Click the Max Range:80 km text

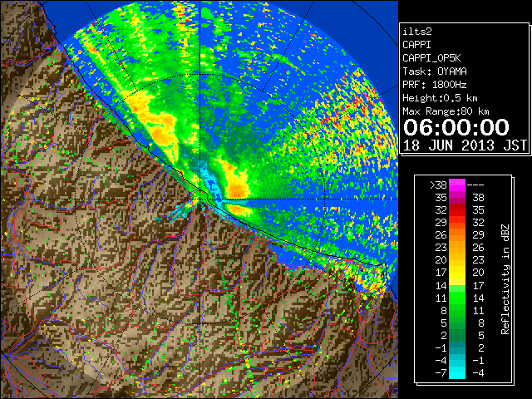coord(446,111)
